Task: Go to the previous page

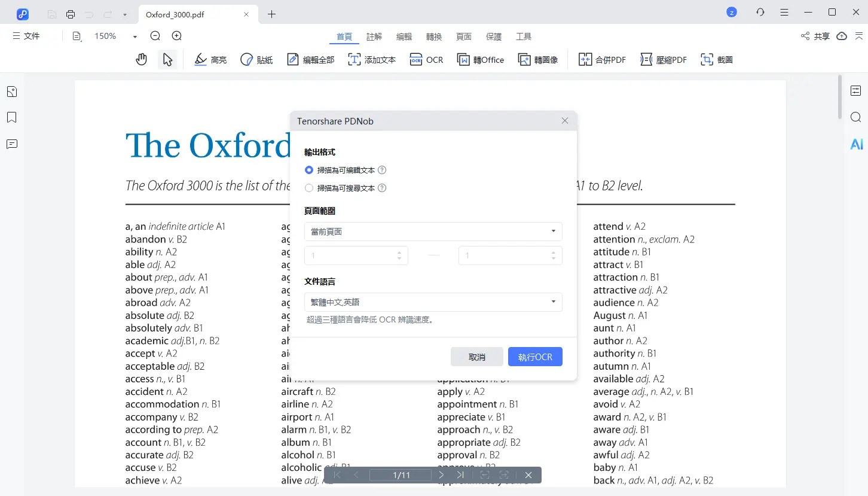Action: click(356, 475)
